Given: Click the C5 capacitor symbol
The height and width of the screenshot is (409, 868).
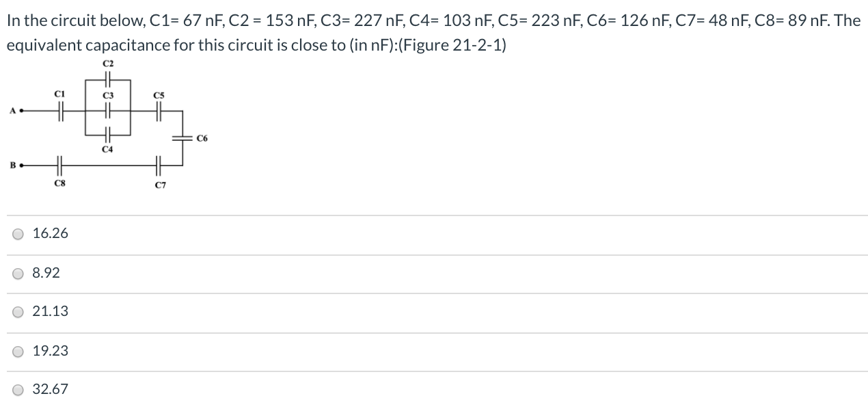Looking at the screenshot, I should pos(159,111).
